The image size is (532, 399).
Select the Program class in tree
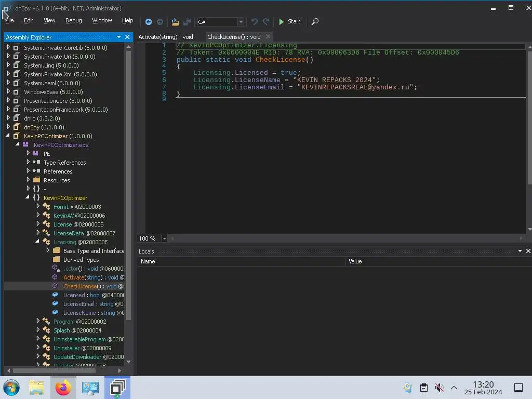click(x=79, y=321)
